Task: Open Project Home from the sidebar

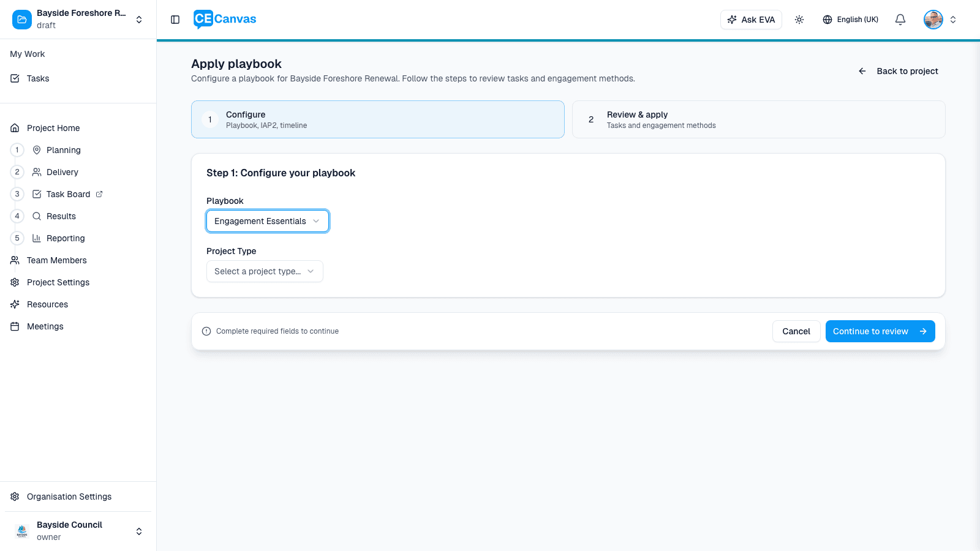Action: [x=53, y=128]
